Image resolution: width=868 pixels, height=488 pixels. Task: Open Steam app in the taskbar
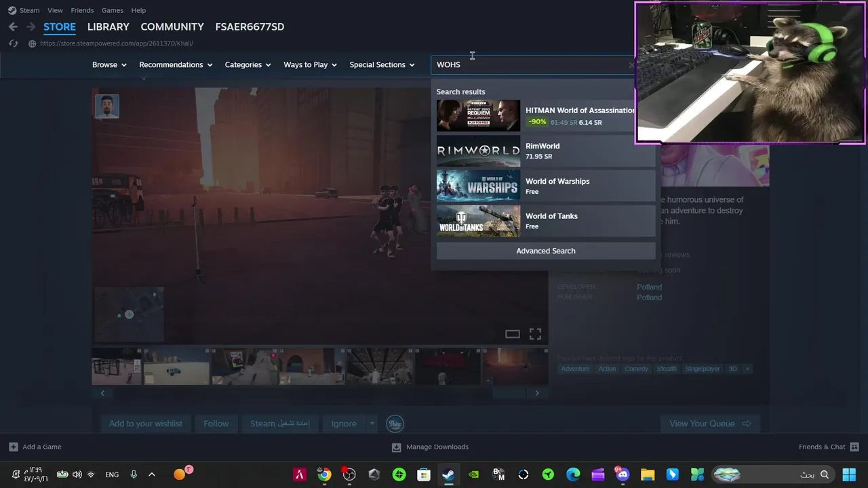(x=448, y=474)
